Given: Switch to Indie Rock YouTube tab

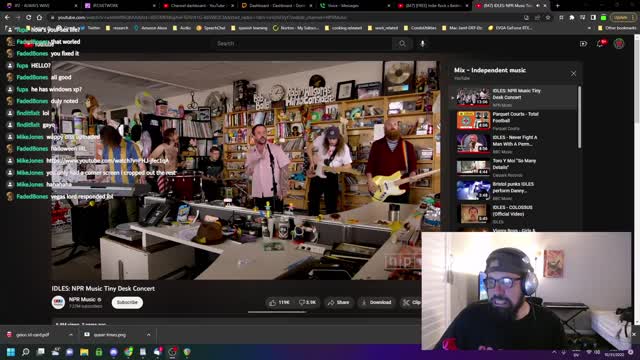Looking at the screenshot, I should point(433,6).
